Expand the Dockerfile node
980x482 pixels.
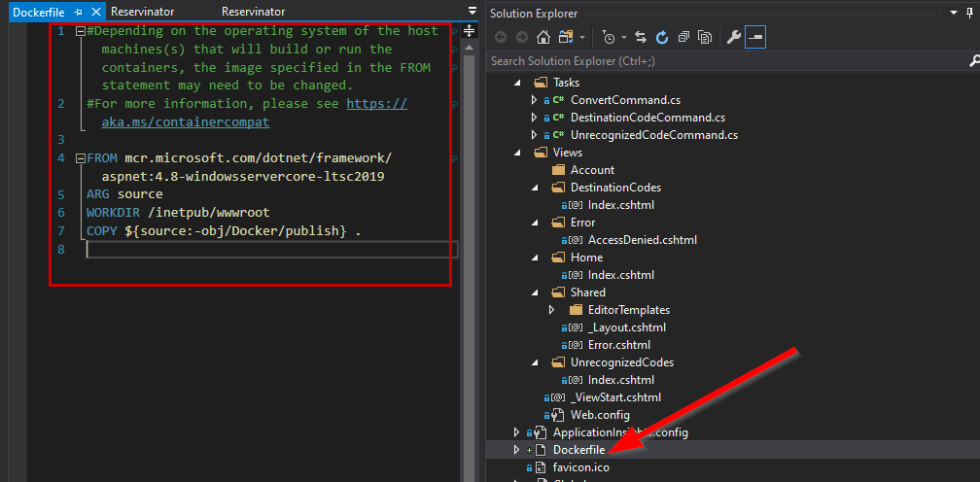516,450
